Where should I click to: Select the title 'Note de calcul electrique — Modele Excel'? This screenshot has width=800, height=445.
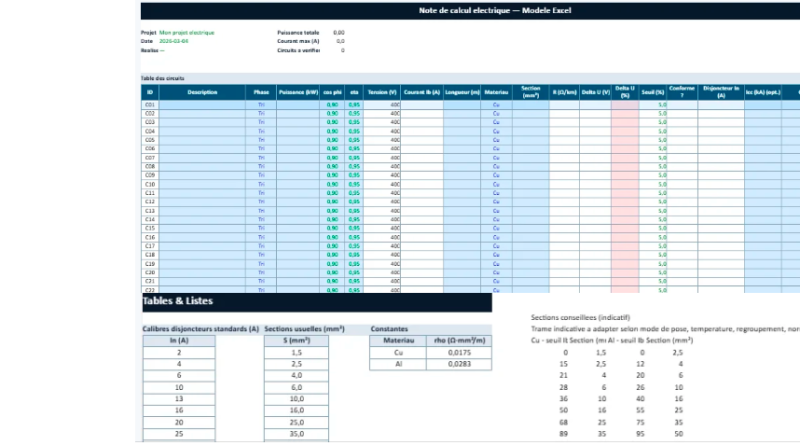pos(495,10)
